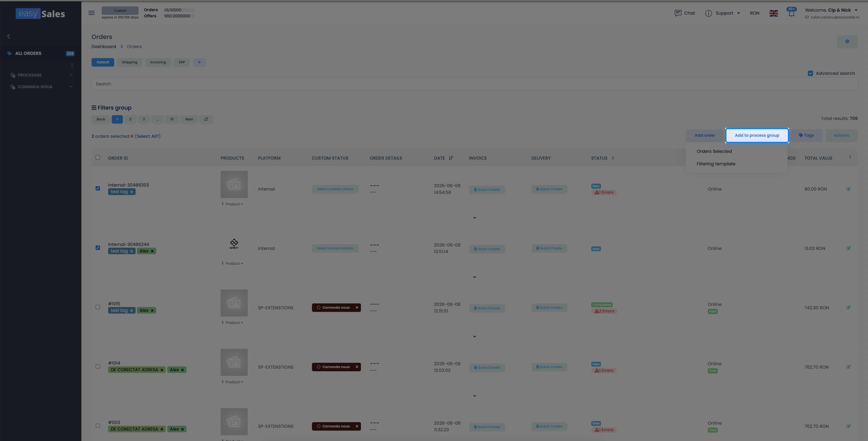The height and width of the screenshot is (441, 868).
Task: Edit order #1015 icon
Action: (849, 307)
